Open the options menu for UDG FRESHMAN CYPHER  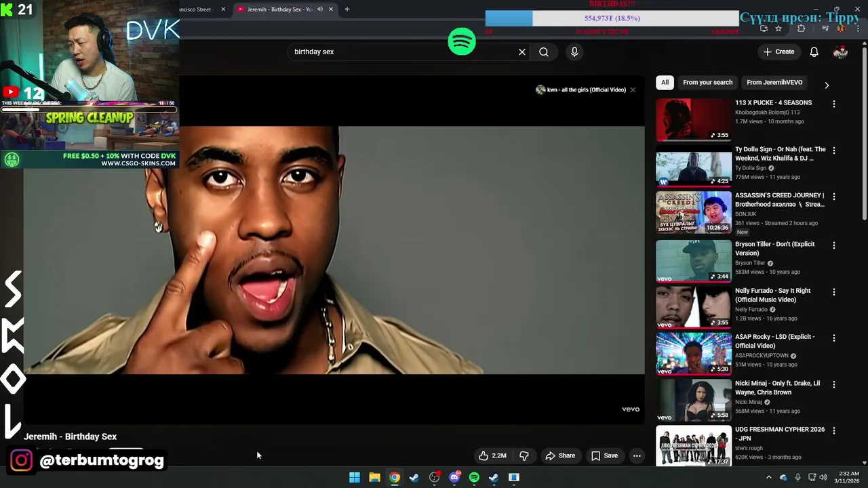point(834,430)
